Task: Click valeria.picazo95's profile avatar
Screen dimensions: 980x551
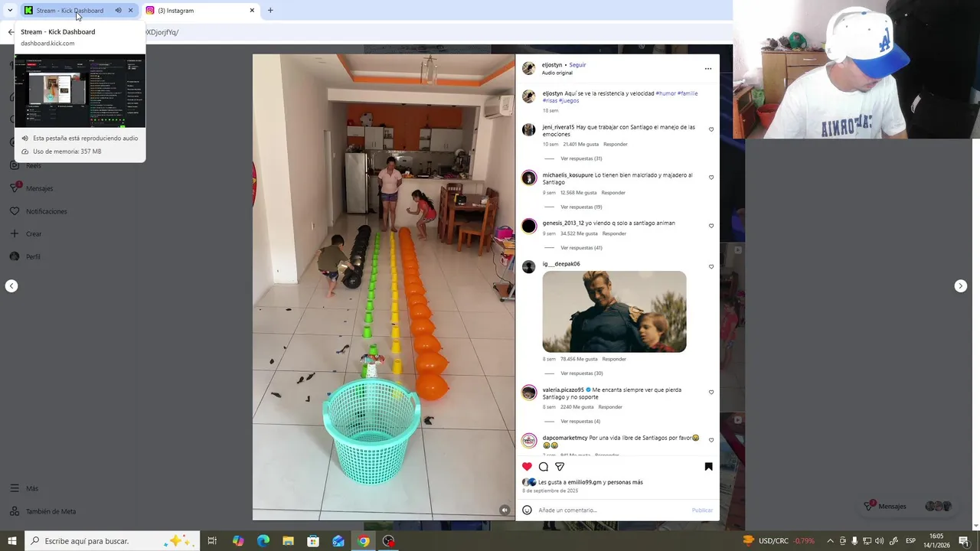Action: coord(528,393)
